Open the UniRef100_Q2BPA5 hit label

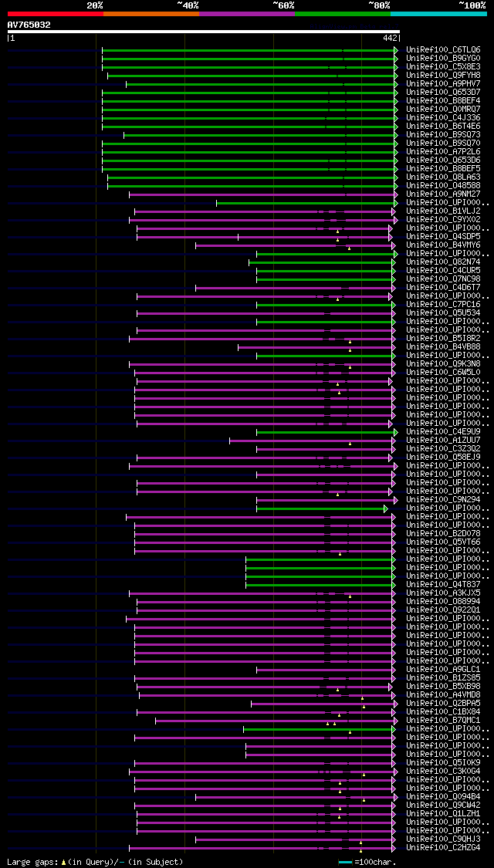pyautogui.click(x=443, y=704)
